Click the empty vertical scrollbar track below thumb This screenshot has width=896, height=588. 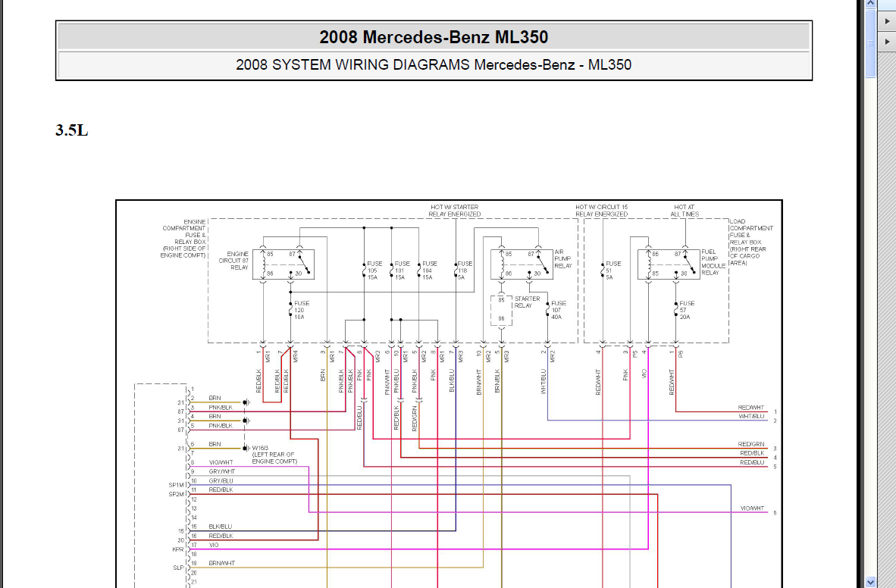click(870, 326)
